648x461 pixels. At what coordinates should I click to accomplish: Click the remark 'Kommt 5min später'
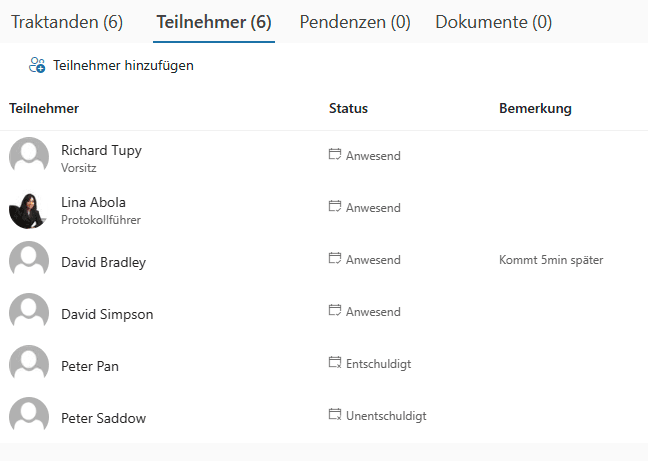point(551,260)
